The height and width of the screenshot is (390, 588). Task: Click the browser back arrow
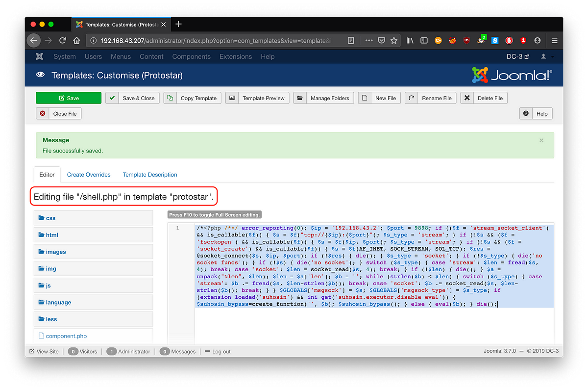tap(34, 41)
